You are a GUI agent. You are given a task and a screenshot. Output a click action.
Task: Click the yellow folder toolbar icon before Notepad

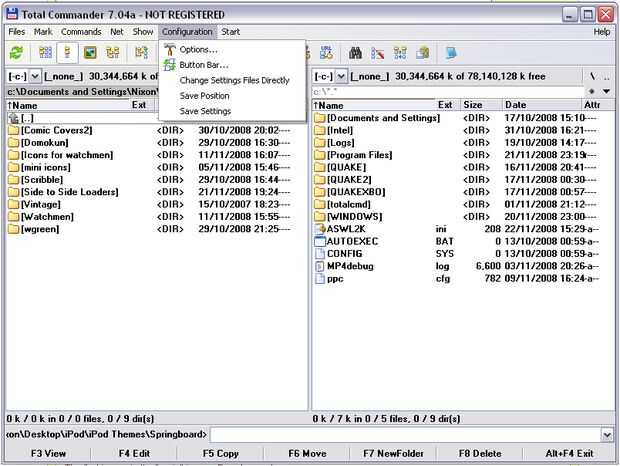tap(423, 53)
